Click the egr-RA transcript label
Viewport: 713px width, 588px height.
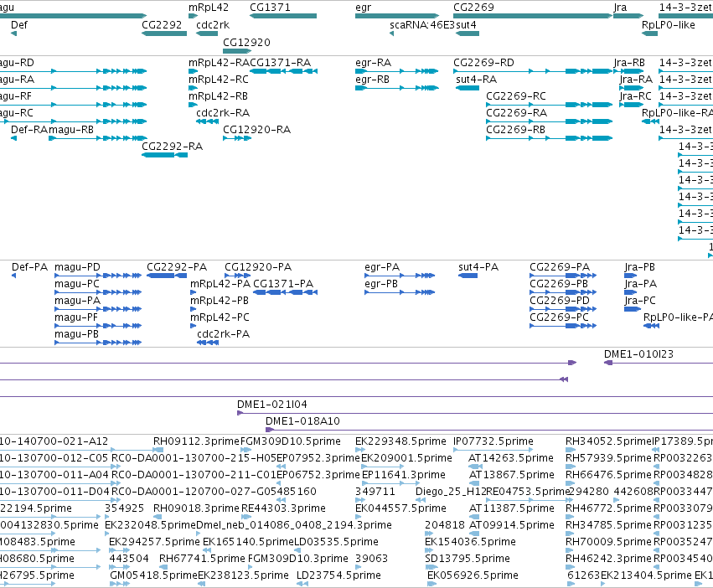pos(374,62)
